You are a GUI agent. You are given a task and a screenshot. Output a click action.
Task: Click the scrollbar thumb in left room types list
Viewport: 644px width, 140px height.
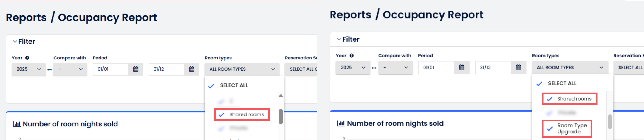[281, 116]
